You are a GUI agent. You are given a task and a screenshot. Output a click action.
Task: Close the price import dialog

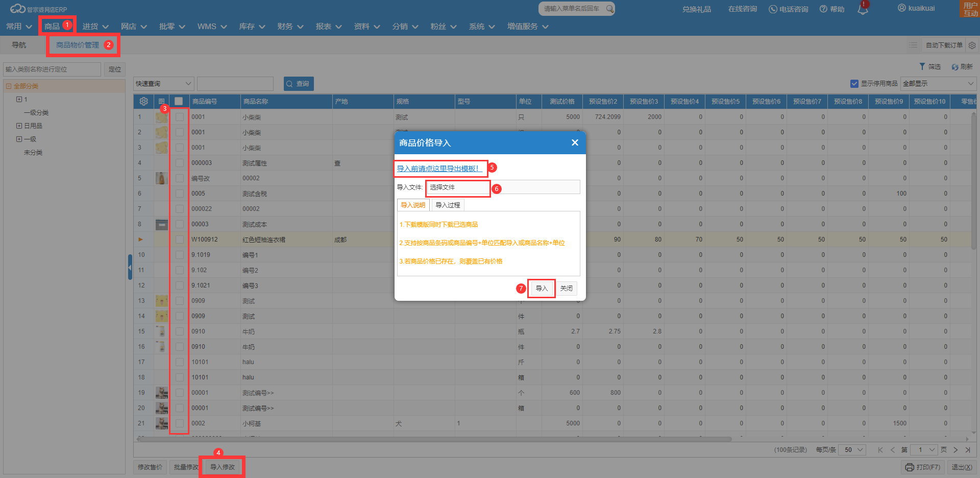(x=575, y=142)
